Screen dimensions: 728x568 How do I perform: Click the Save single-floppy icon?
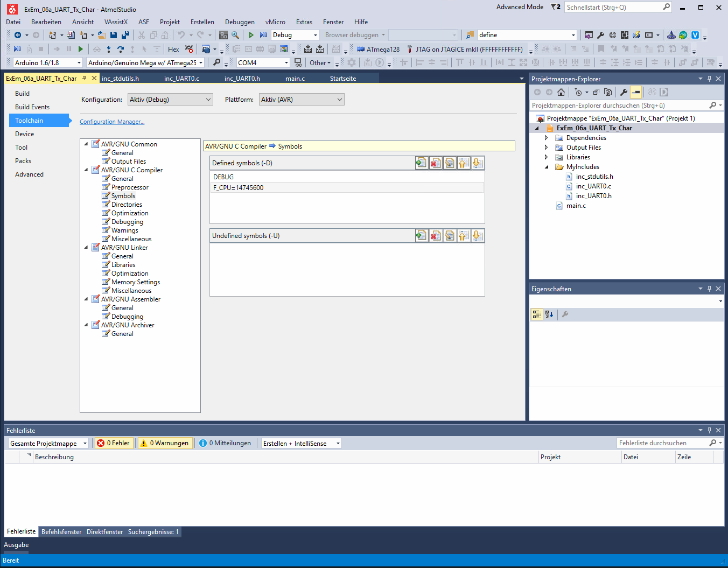coord(114,35)
